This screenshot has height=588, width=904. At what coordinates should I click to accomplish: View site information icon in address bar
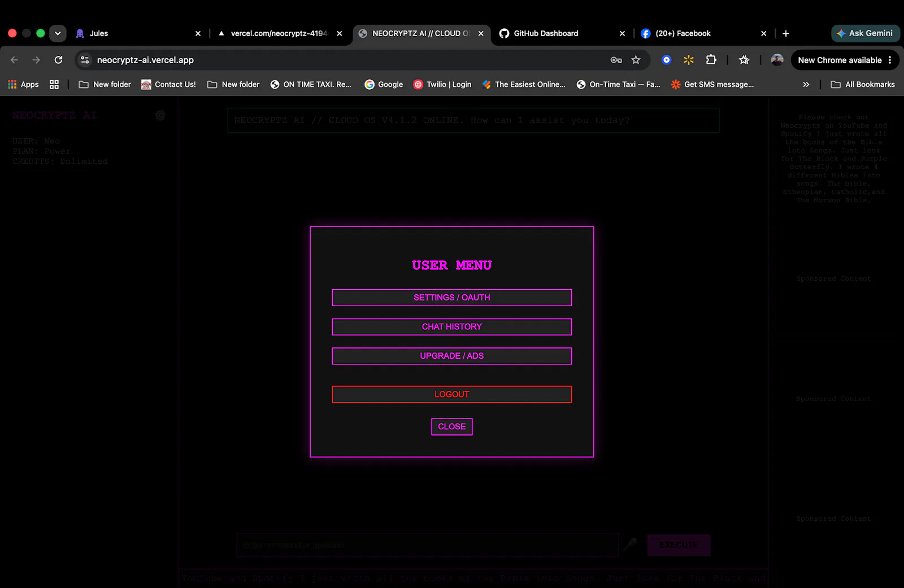click(x=85, y=60)
